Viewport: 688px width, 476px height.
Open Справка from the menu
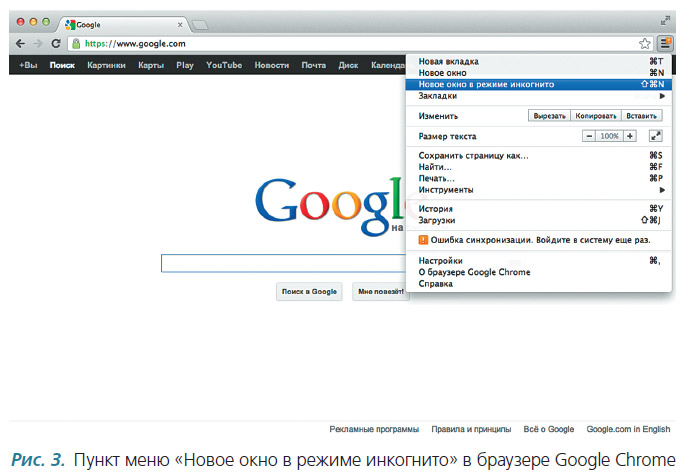(538, 283)
